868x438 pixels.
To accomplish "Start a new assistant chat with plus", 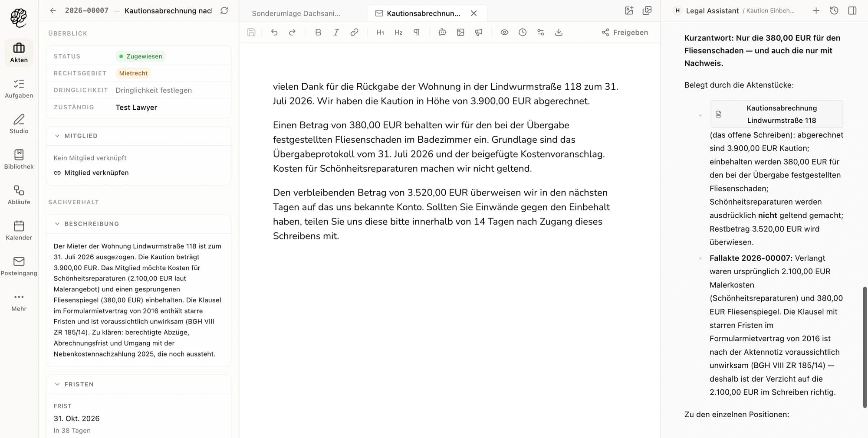I will pyautogui.click(x=816, y=10).
